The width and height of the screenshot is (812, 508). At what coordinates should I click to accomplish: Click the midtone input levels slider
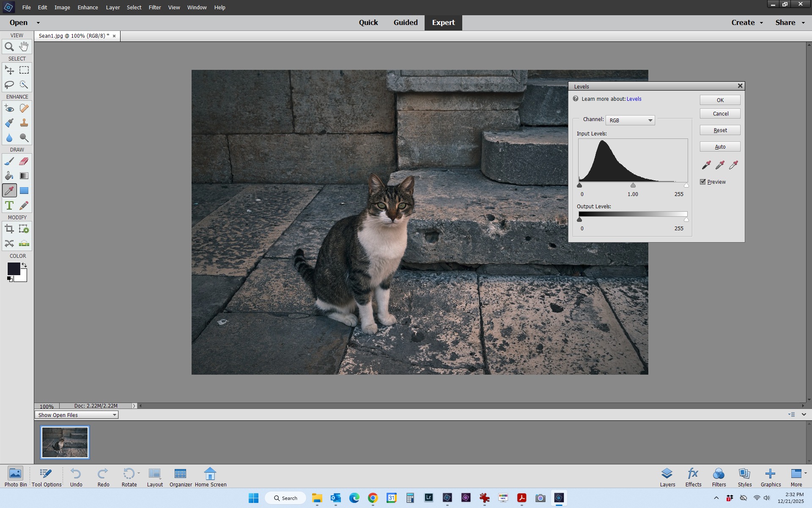(633, 185)
